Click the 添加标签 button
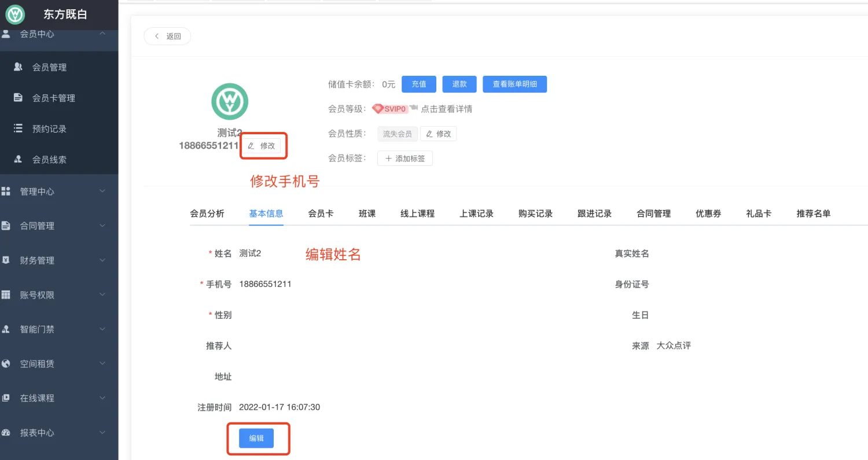 pos(405,159)
